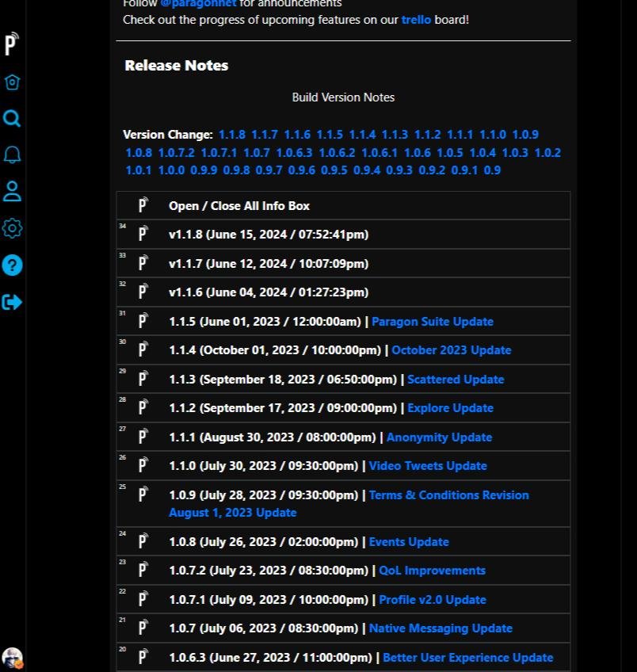Open the search magnifier icon
Image resolution: width=637 pixels, height=672 pixels.
[x=12, y=119]
